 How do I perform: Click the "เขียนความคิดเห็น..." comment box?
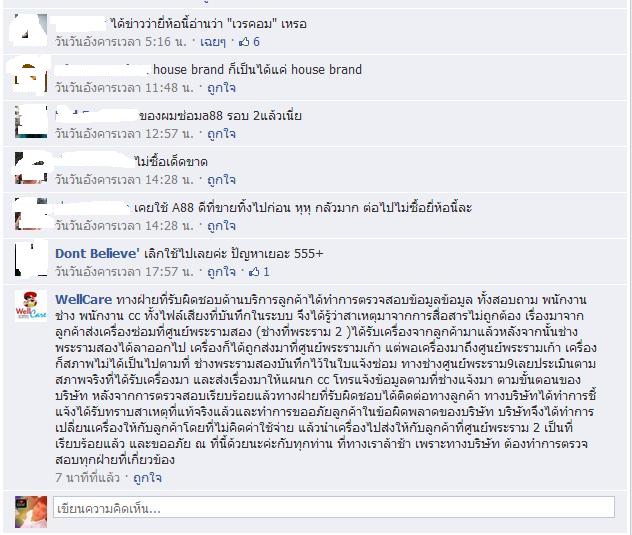coord(334,508)
